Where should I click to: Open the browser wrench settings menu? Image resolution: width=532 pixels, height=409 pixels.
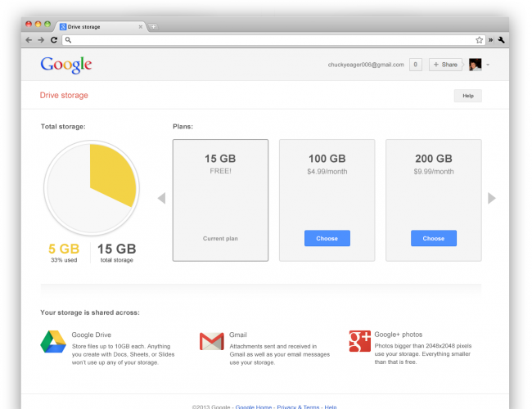[501, 40]
